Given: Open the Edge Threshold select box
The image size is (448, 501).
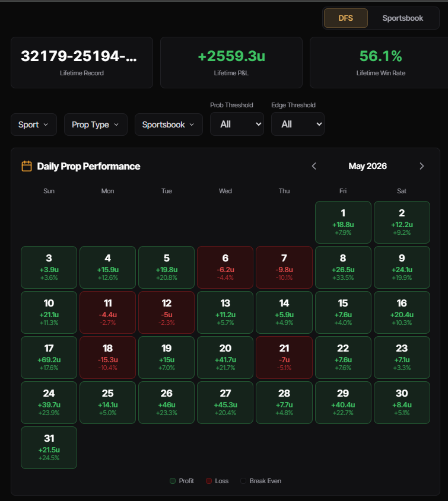Looking at the screenshot, I should coord(298,124).
